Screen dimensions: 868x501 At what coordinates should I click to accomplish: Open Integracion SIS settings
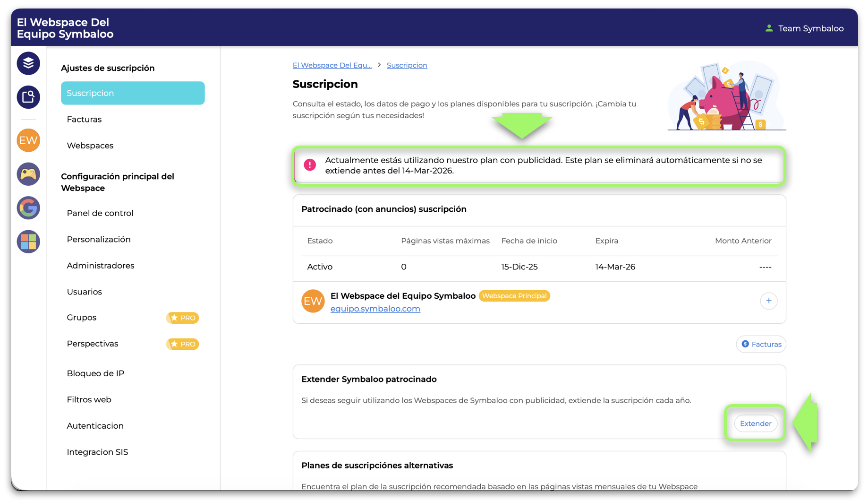[97, 452]
